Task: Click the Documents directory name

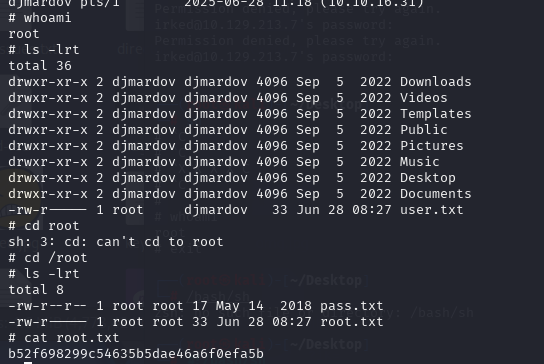Action: (435, 194)
